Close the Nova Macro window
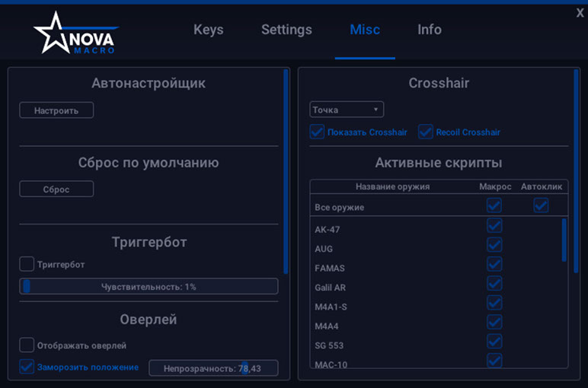 click(x=580, y=13)
